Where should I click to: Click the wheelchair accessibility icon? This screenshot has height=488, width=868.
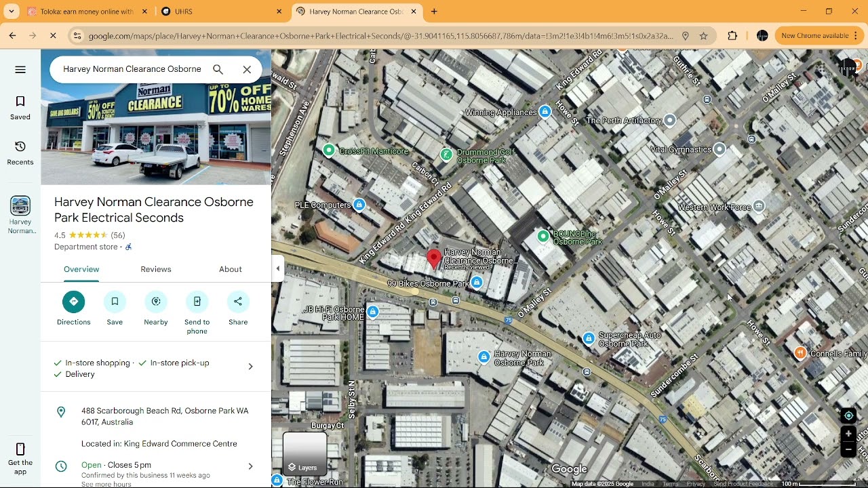(x=128, y=247)
